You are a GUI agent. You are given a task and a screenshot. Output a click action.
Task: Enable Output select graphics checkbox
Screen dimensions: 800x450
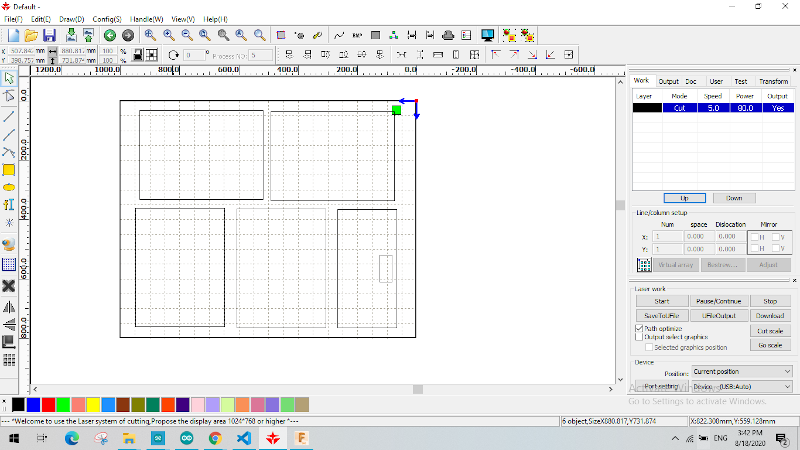point(639,337)
